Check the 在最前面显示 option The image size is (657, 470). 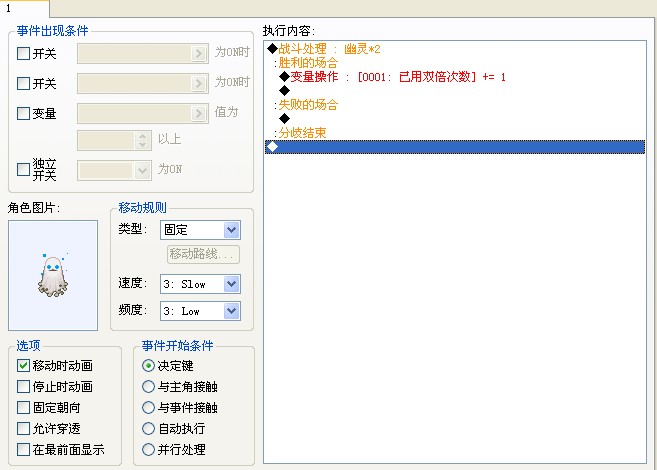click(x=23, y=449)
